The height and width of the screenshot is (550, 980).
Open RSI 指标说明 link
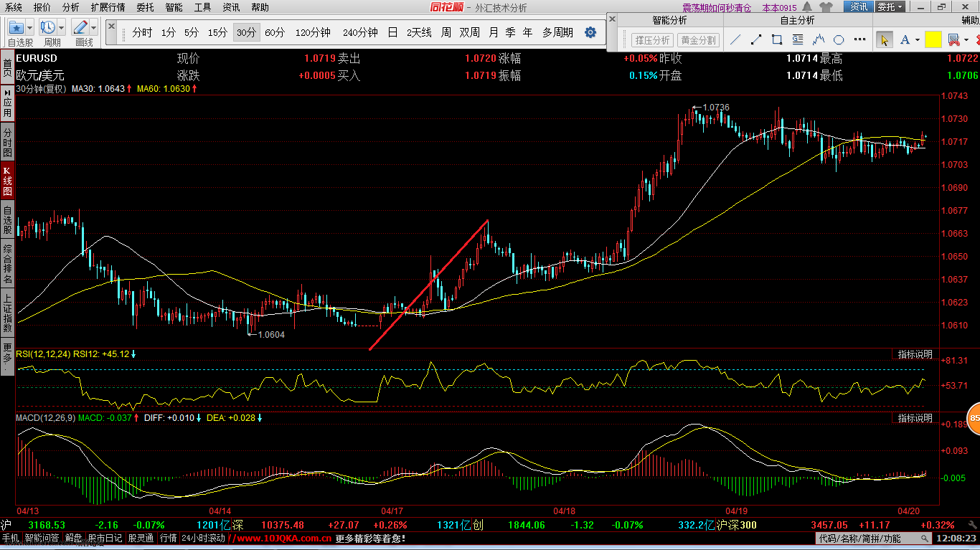click(915, 354)
